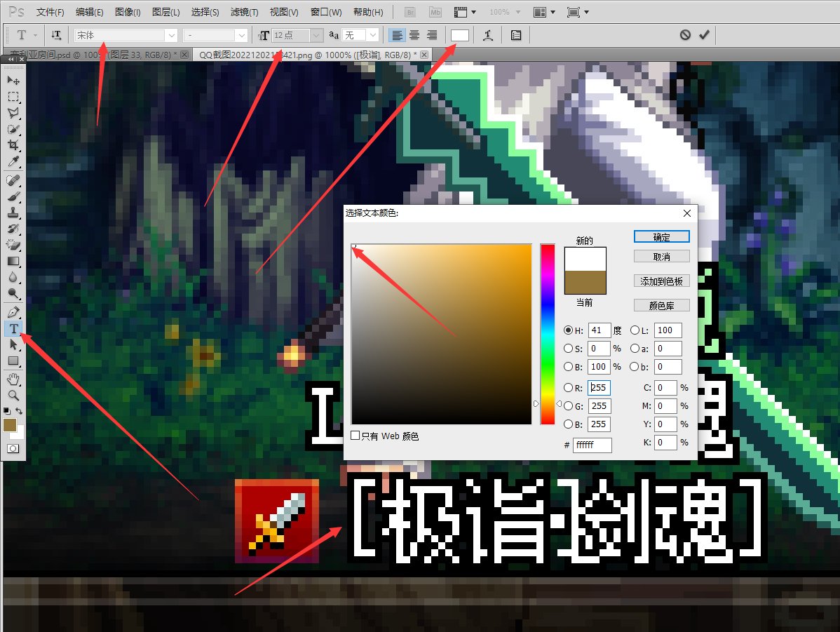Select the Pen tool
The width and height of the screenshot is (840, 632).
pyautogui.click(x=13, y=312)
